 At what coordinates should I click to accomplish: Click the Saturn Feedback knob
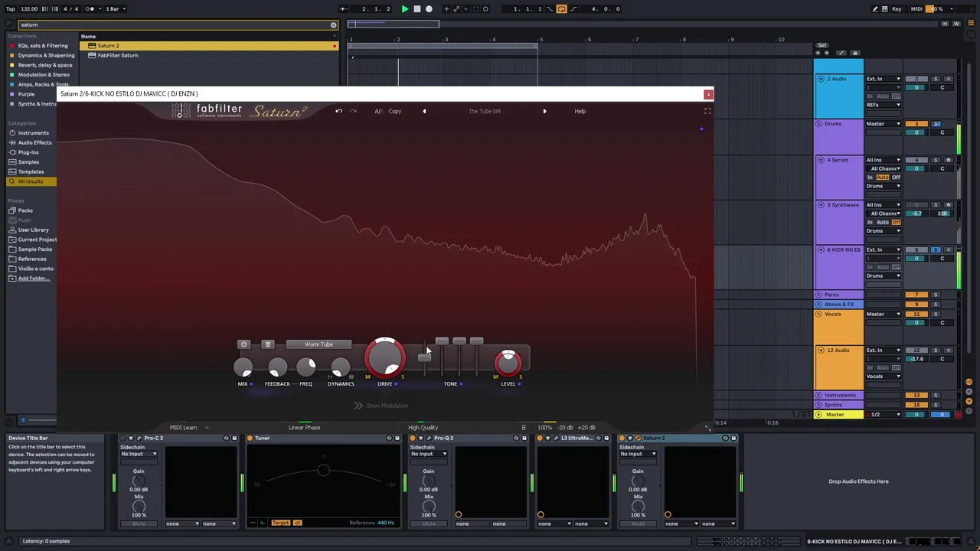coord(277,368)
